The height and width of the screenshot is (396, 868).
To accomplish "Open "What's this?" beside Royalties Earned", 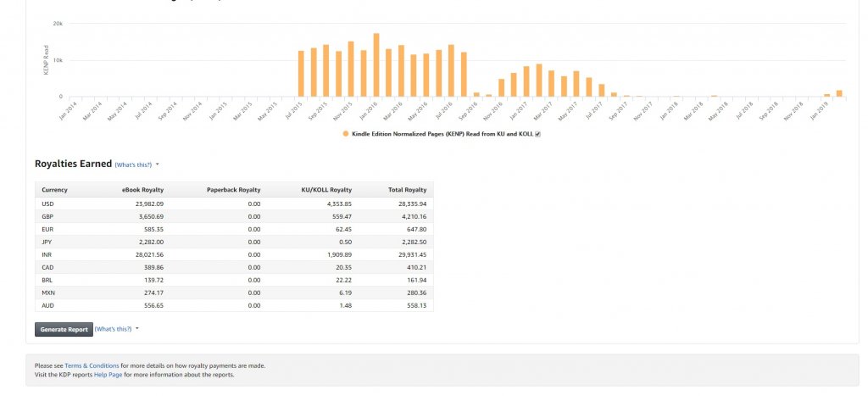I will click(133, 165).
